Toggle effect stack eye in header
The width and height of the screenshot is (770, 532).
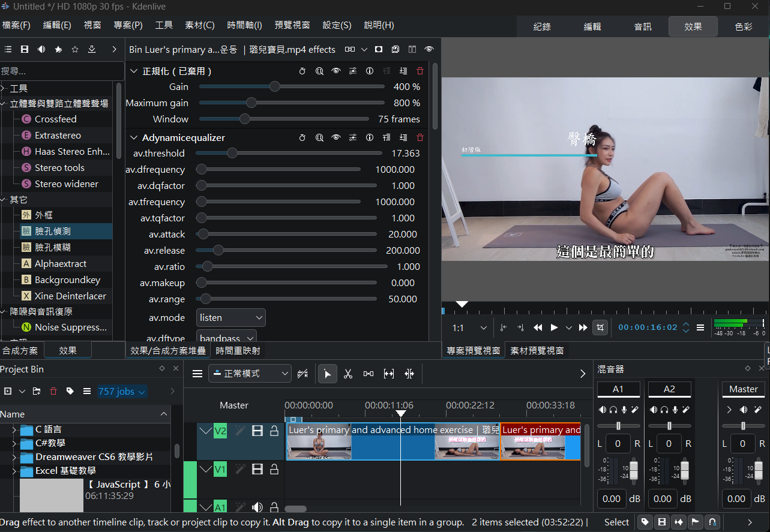[429, 49]
